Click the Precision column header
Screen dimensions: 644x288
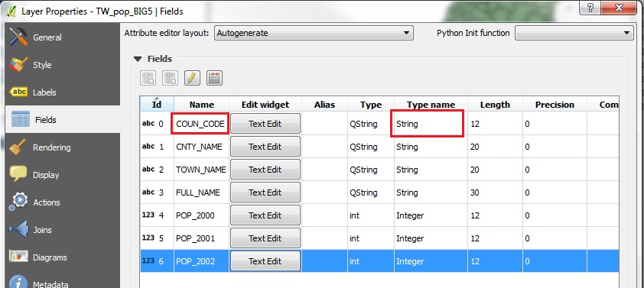[555, 105]
